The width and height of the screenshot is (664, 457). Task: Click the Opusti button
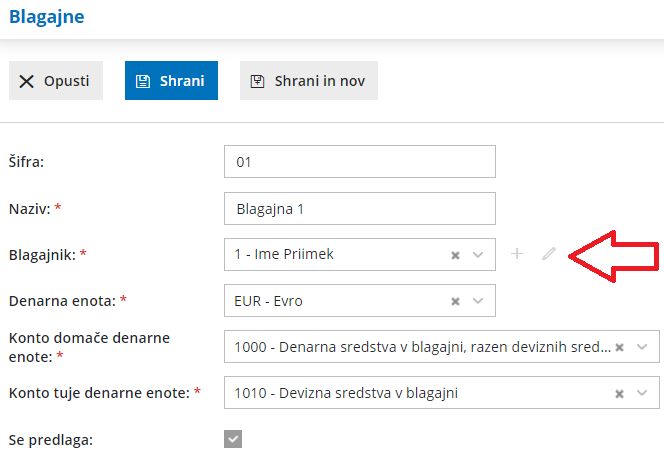pos(56,81)
